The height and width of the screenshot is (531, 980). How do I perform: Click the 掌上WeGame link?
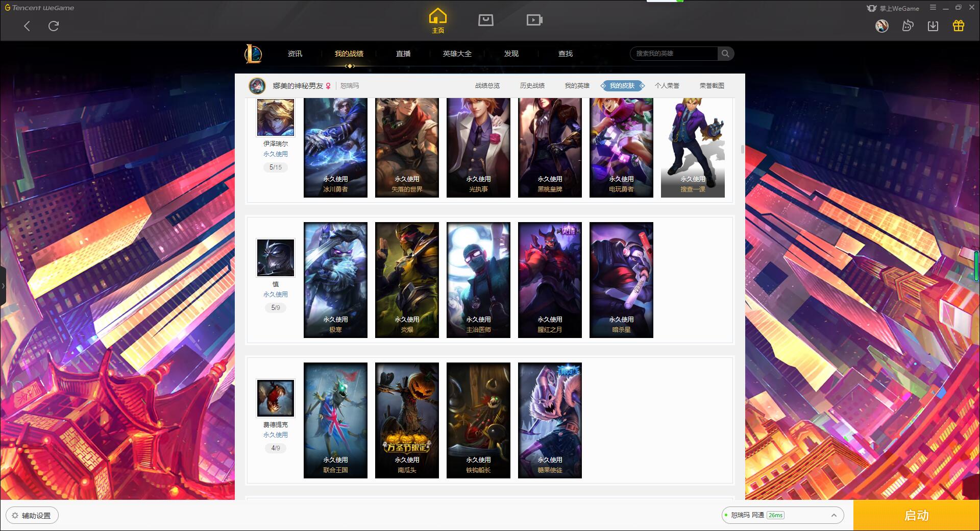893,8
